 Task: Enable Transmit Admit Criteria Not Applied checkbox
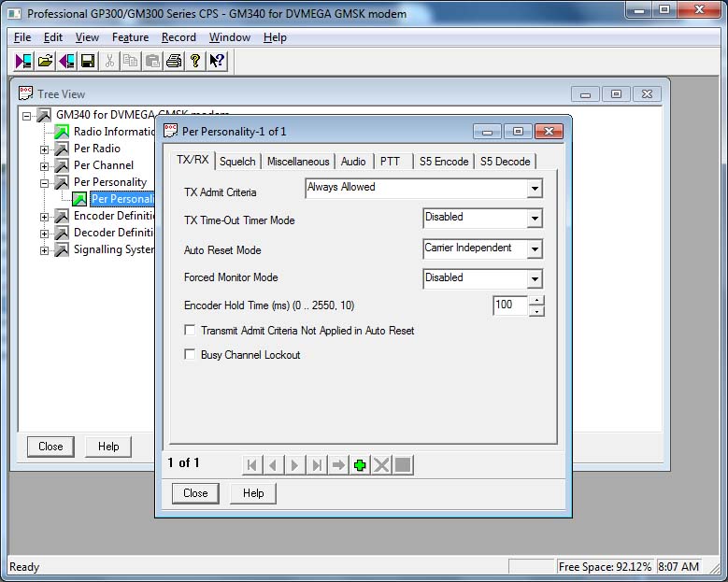[190, 330]
